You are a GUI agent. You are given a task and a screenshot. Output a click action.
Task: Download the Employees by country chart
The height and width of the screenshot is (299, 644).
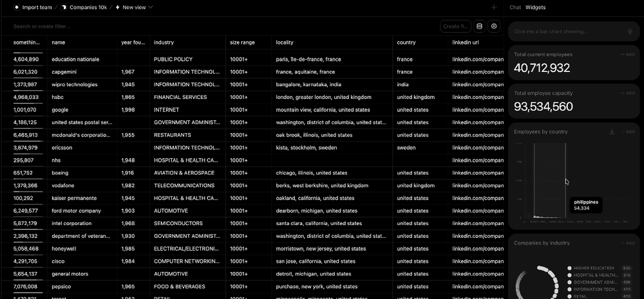point(612,132)
